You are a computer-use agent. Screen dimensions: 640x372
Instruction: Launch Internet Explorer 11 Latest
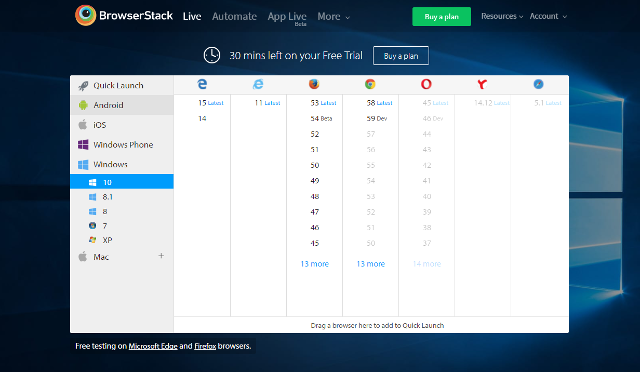point(267,103)
